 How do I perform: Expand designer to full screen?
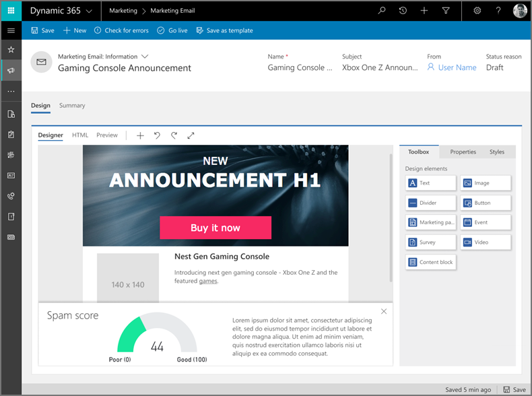pos(191,135)
